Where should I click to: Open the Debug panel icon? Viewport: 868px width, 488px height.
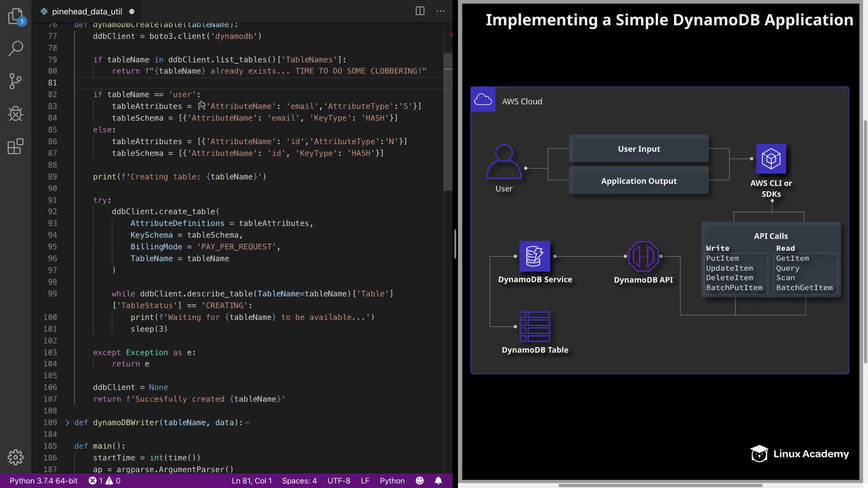(x=16, y=113)
